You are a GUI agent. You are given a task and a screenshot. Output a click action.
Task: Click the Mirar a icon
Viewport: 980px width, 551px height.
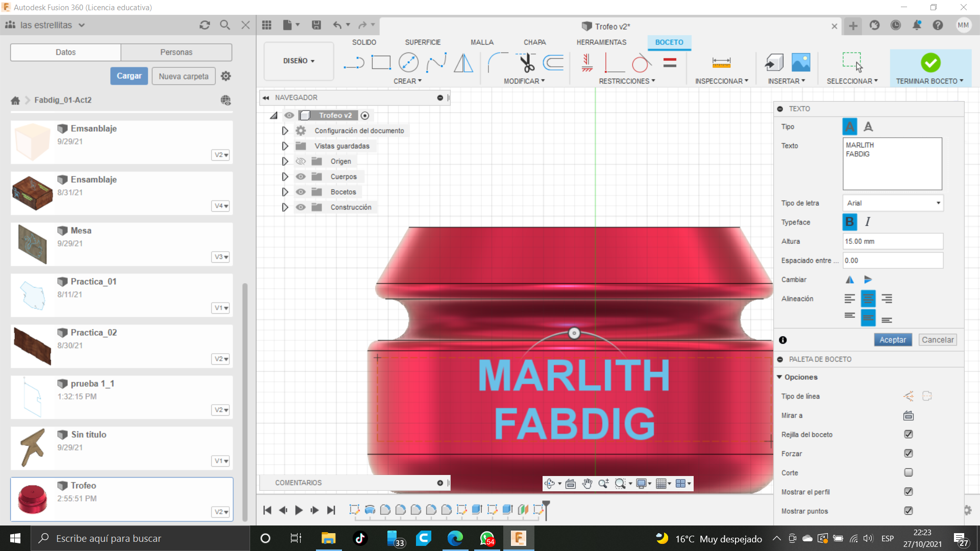pyautogui.click(x=908, y=415)
